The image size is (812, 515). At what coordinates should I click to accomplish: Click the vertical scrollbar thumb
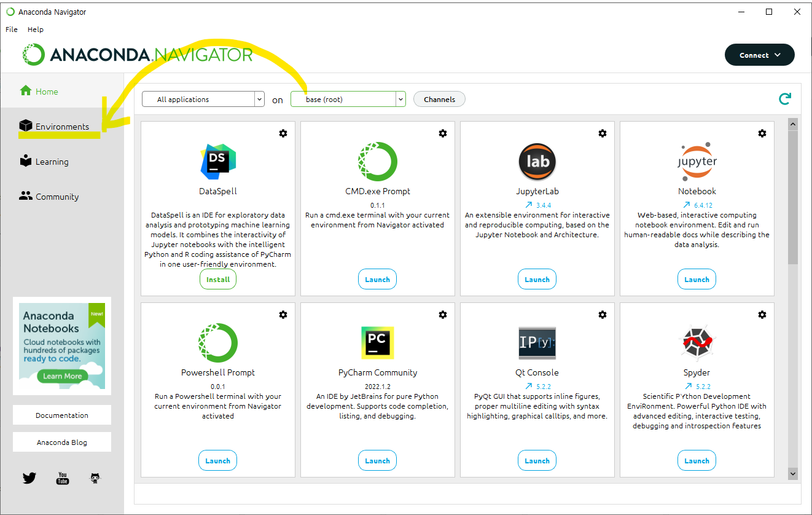(792, 197)
